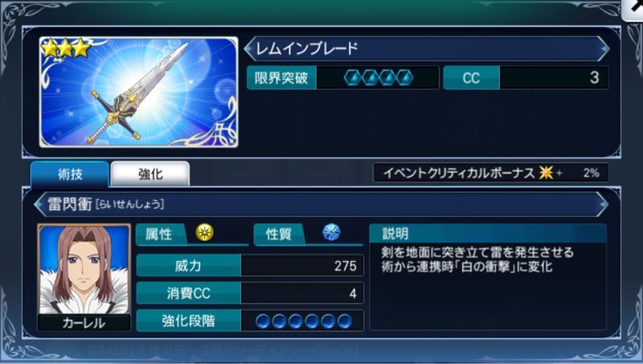Tap the レムインブレード sword thumbnail
This screenshot has width=643, height=364.
click(x=138, y=92)
